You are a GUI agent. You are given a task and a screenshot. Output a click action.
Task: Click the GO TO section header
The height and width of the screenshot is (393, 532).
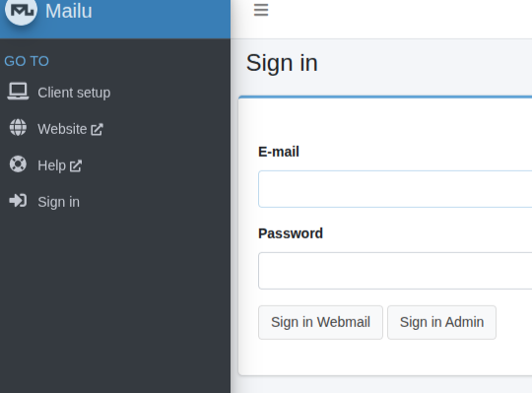[27, 61]
